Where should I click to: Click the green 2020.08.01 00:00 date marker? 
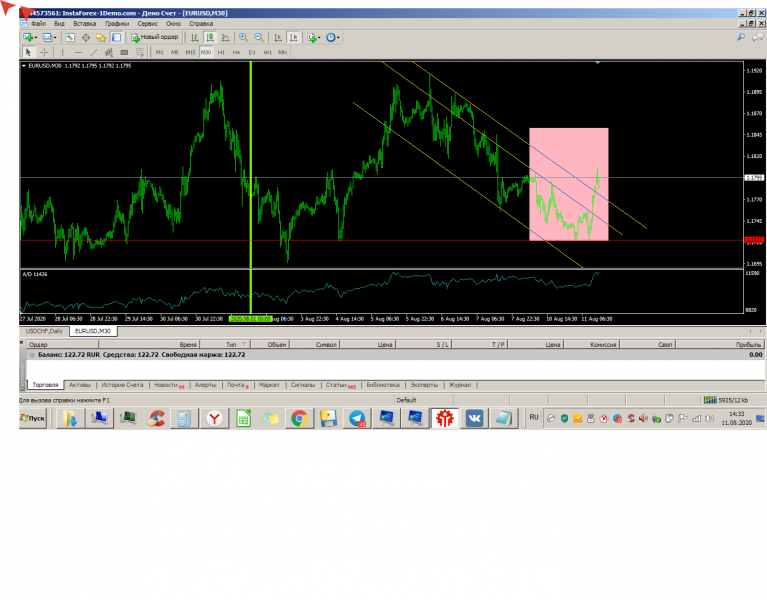tap(250, 318)
